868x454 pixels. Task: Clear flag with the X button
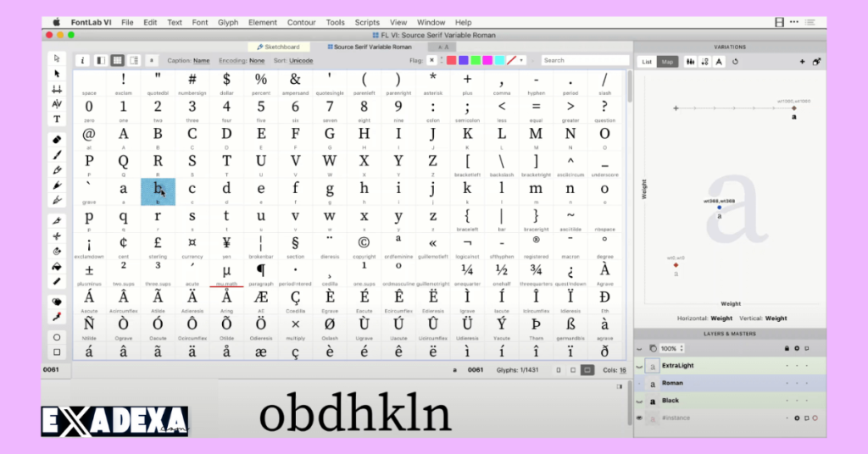coord(431,60)
